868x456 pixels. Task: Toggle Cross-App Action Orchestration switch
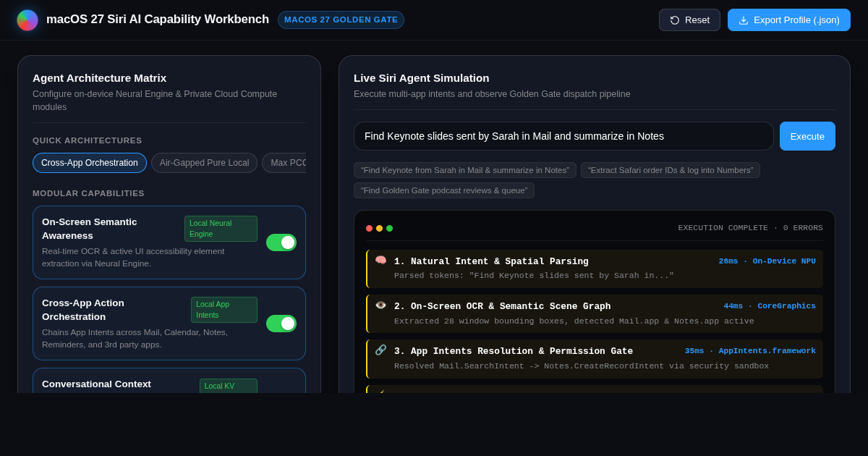click(281, 324)
